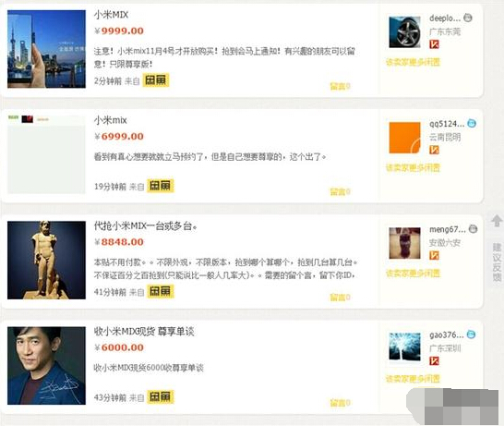The width and height of the screenshot is (504, 426).
Task: Click the 闲鱼 badge on the 6000.00 listing
Action: [x=161, y=396]
